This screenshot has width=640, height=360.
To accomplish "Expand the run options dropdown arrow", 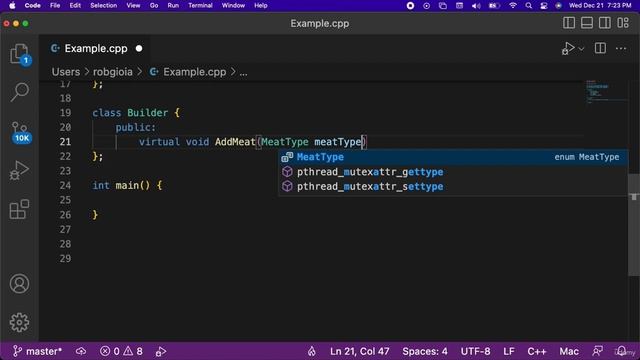I will (x=581, y=49).
